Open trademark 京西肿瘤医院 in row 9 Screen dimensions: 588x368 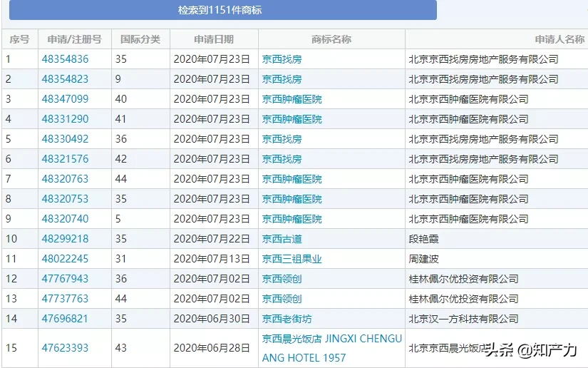point(292,219)
